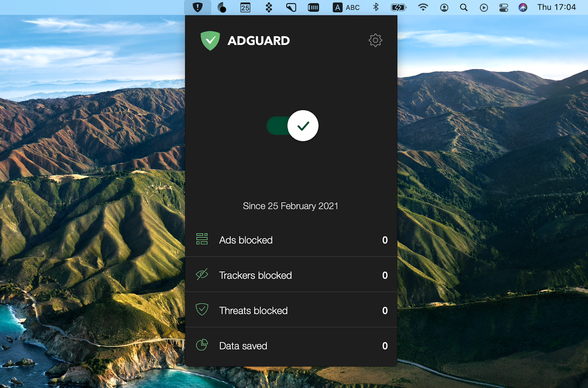Click the Thu 17:04 clock
The height and width of the screenshot is (388, 588).
(556, 7)
